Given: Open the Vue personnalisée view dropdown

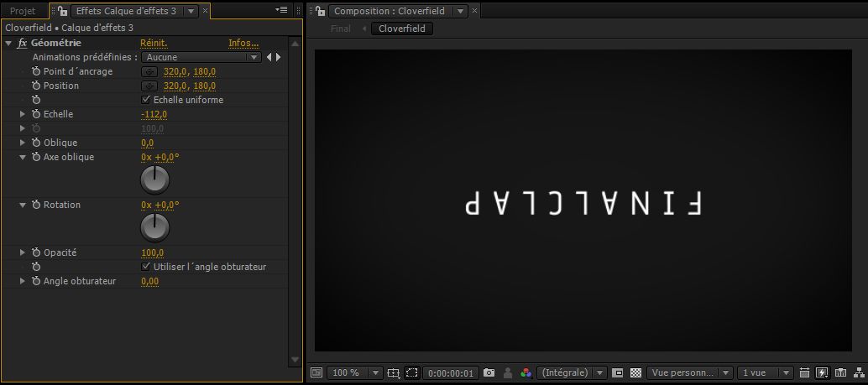Looking at the screenshot, I should 690,372.
